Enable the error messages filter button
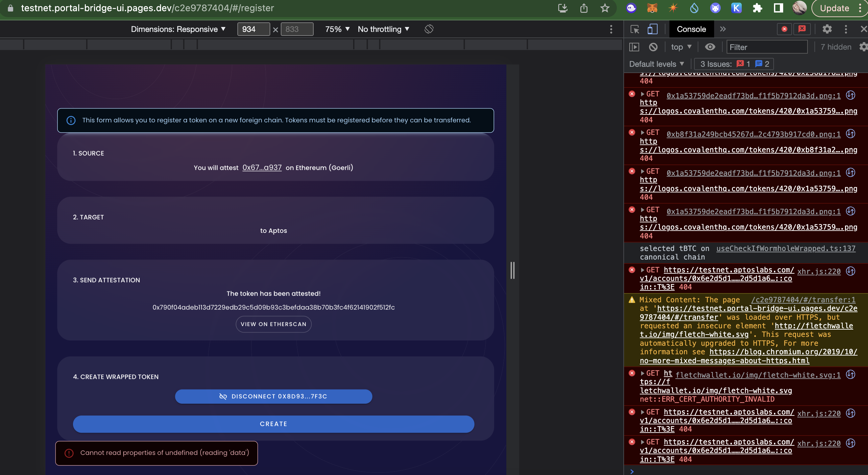 point(784,29)
